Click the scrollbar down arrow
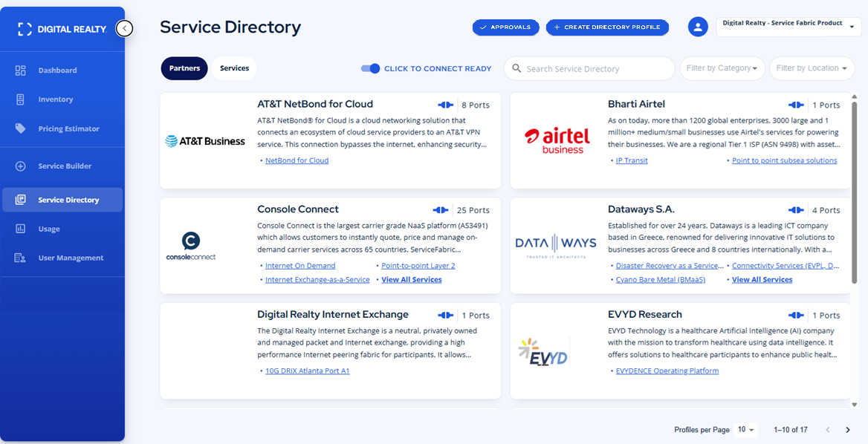The image size is (868, 444). [x=854, y=405]
